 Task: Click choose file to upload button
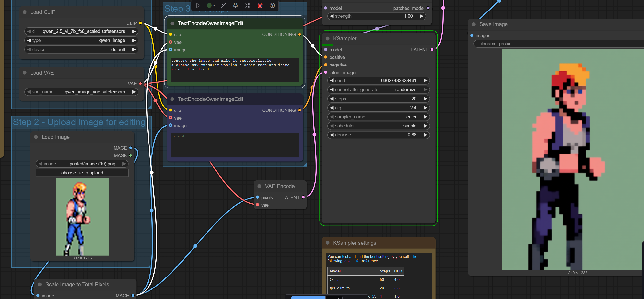[x=82, y=173]
